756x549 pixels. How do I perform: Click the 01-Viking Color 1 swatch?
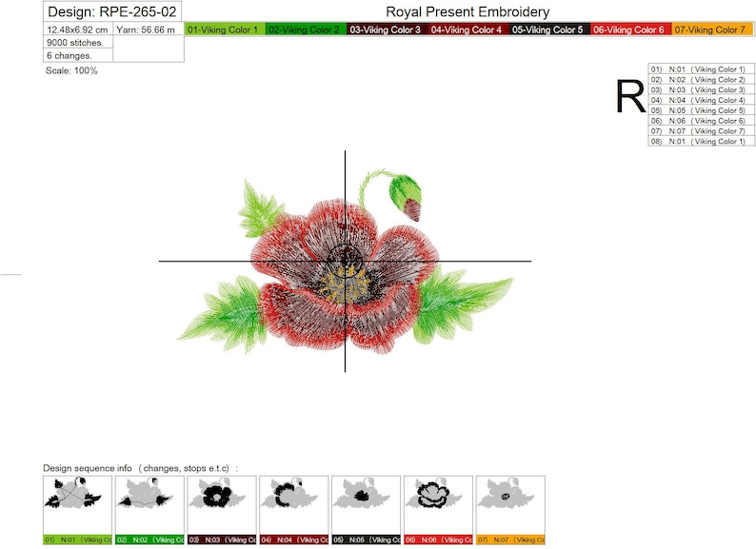[225, 29]
